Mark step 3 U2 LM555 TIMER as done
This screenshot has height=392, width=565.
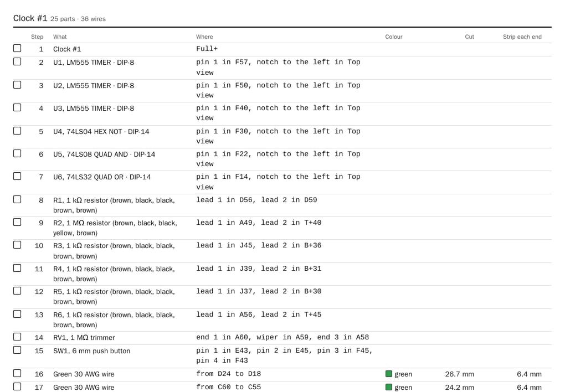pos(17,85)
